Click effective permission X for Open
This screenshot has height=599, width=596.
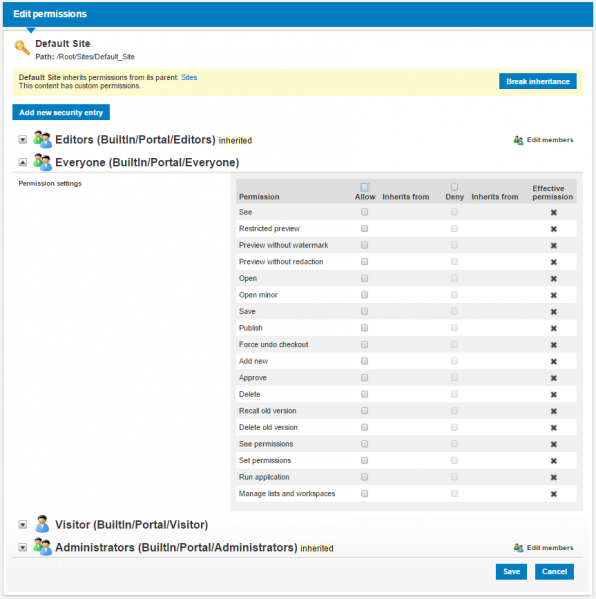[554, 279]
